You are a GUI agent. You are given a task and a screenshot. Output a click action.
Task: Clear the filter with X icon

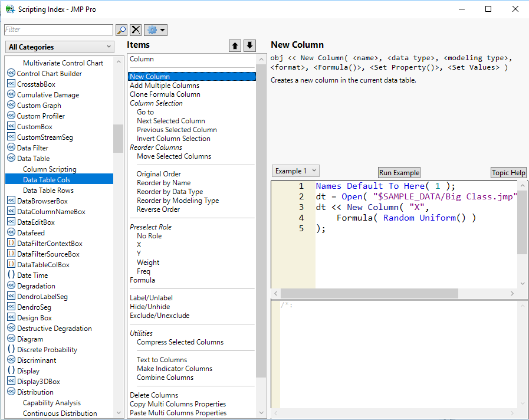[136, 29]
